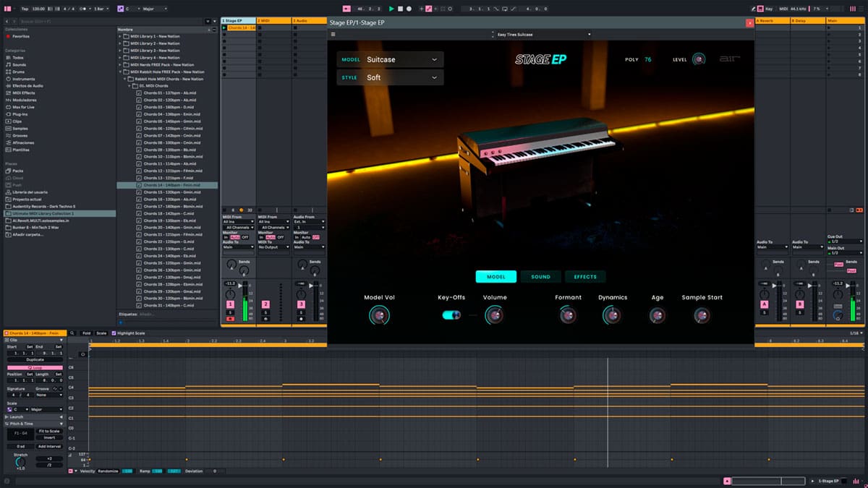The width and height of the screenshot is (868, 488).
Task: Open the Easy Tines Suitcase preset dropdown
Action: coord(542,34)
